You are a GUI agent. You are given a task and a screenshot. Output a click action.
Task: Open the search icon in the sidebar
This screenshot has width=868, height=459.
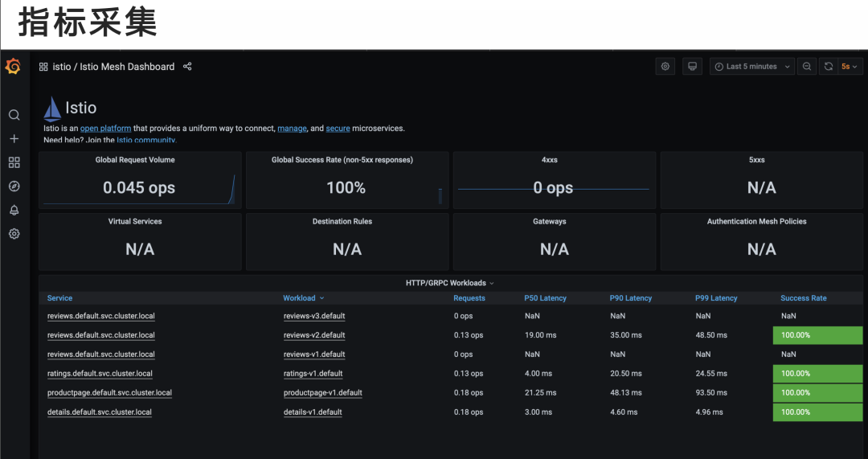pyautogui.click(x=14, y=115)
